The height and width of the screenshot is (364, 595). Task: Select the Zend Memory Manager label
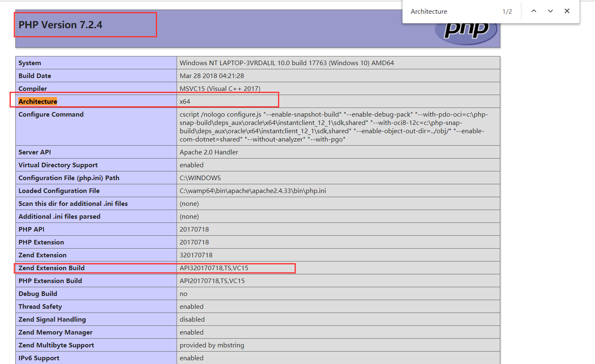tap(56, 332)
